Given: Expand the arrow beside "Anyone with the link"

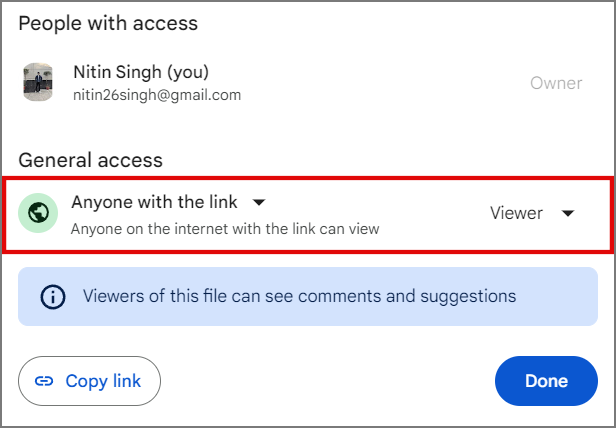Looking at the screenshot, I should click(257, 202).
